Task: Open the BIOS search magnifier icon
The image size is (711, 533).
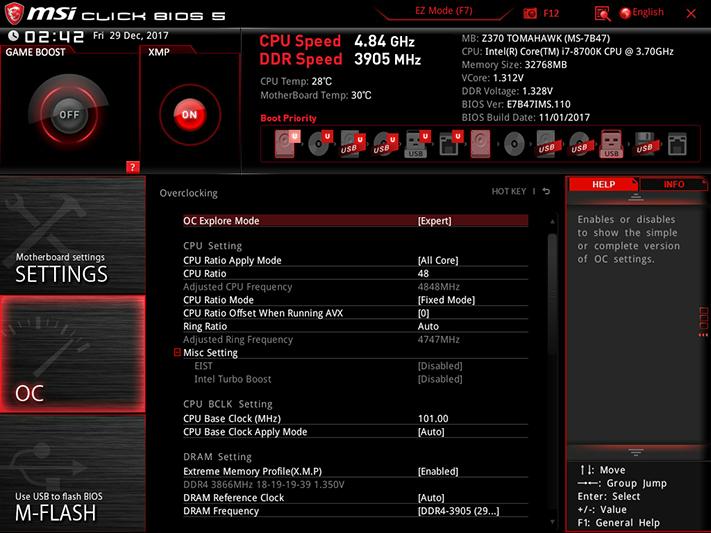Action: tap(602, 14)
